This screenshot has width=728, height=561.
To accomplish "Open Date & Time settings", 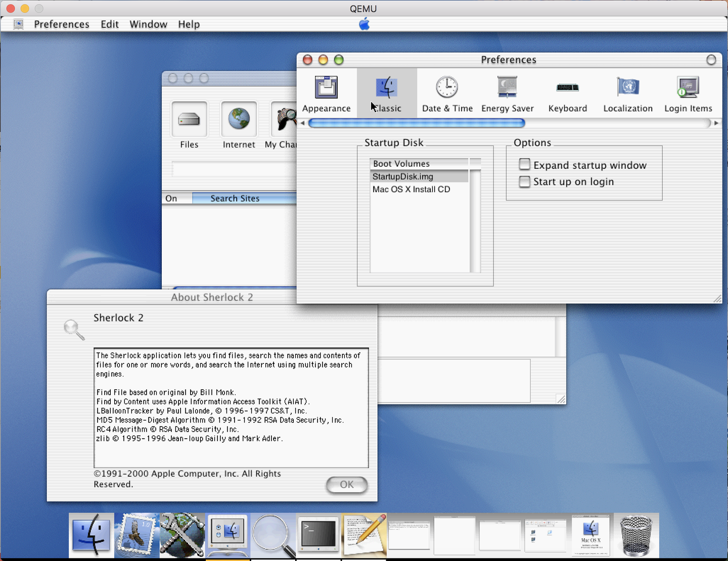I will [x=447, y=93].
